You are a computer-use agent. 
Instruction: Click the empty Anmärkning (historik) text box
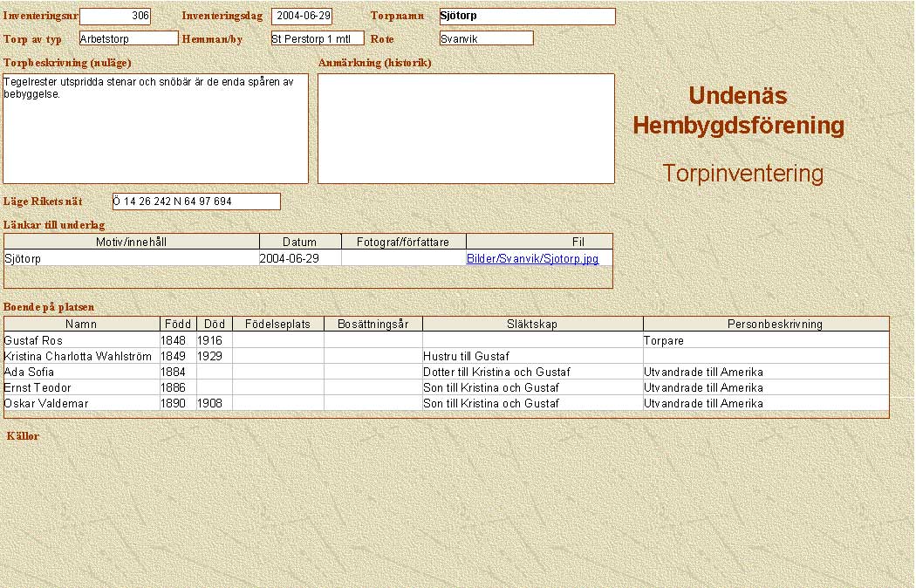[x=466, y=128]
